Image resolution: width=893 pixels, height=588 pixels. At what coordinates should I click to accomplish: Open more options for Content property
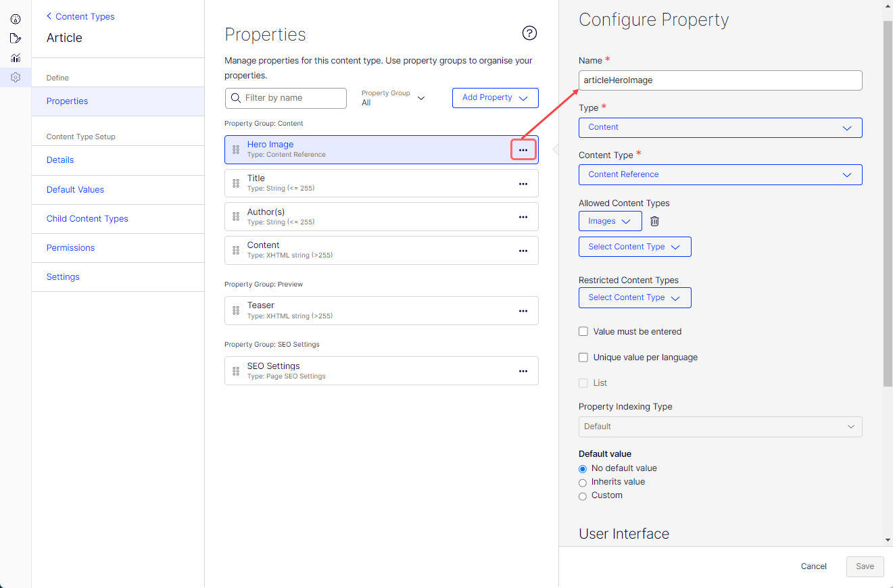[523, 250]
